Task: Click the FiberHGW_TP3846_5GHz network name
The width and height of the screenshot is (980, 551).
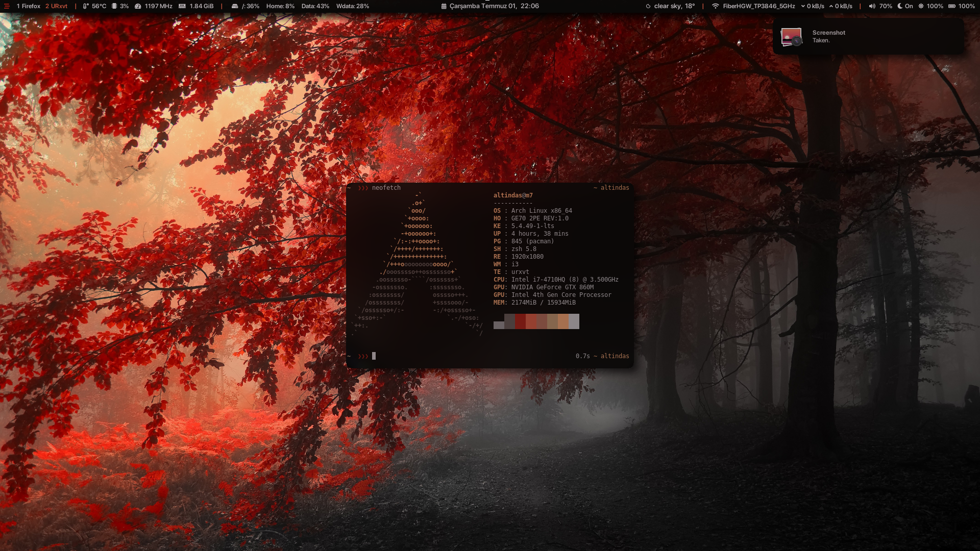Action: [758, 6]
